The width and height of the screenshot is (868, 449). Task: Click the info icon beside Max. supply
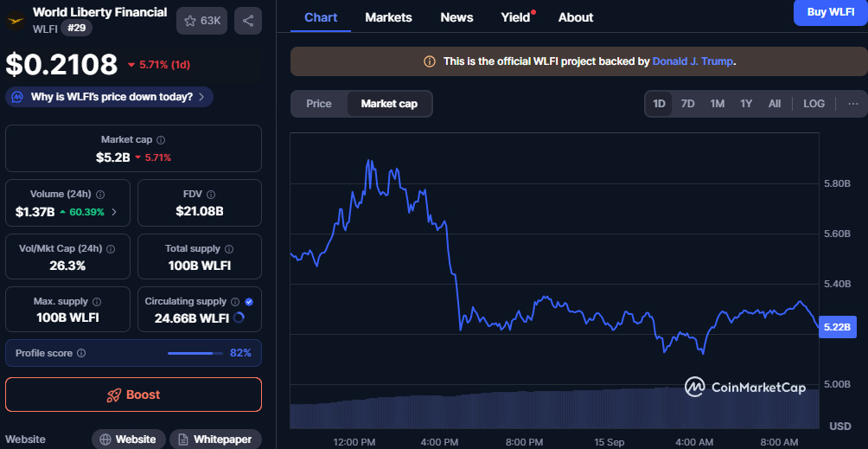(x=97, y=302)
